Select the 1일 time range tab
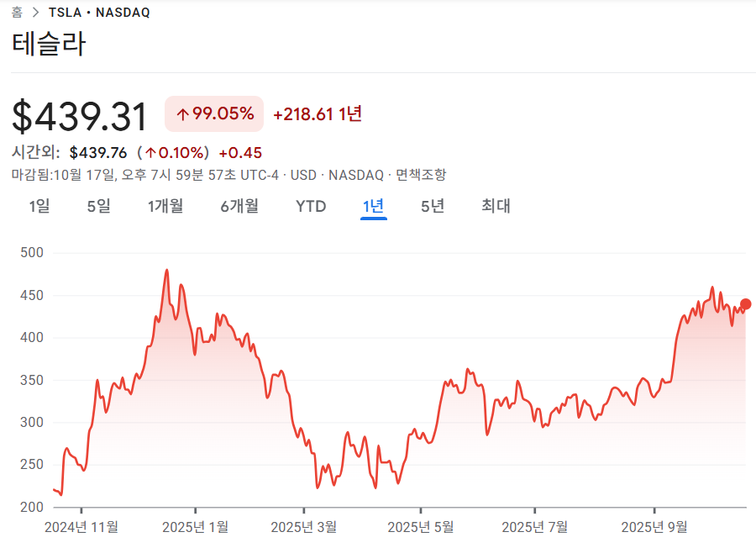756x548 pixels. tap(39, 206)
